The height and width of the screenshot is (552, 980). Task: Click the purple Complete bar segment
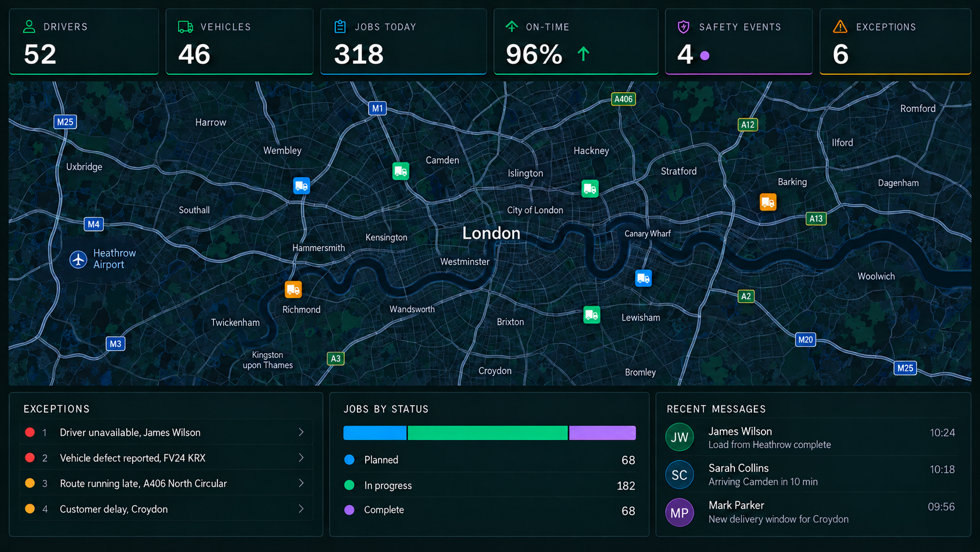click(603, 433)
